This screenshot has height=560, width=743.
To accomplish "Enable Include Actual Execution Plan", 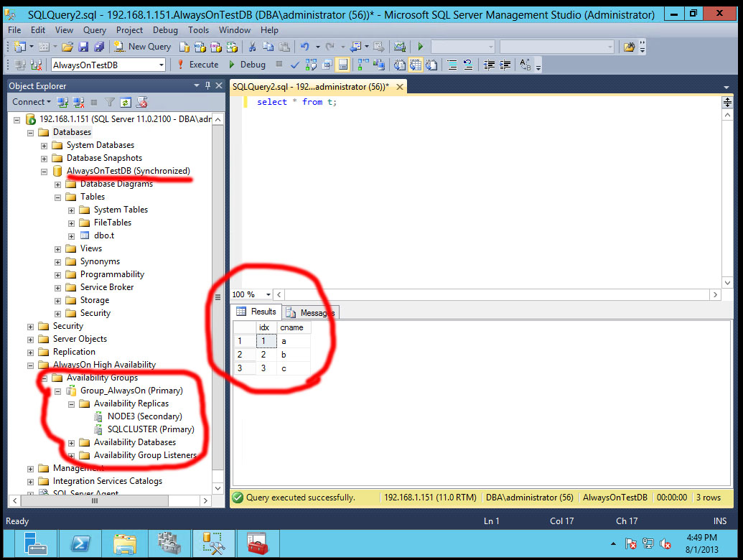I will pyautogui.click(x=359, y=65).
